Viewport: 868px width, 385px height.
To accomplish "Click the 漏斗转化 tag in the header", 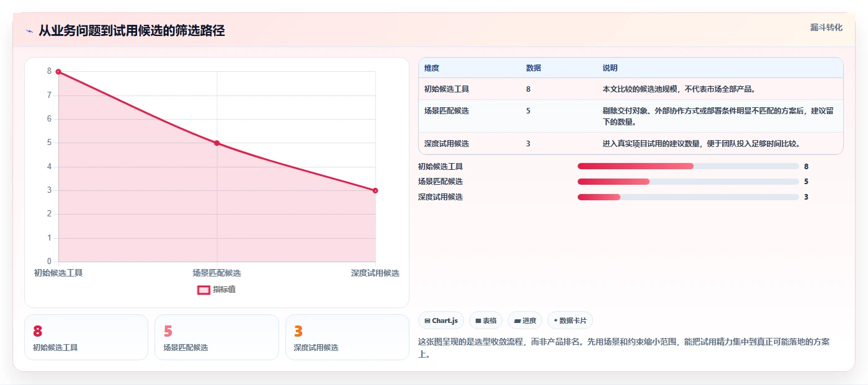I will point(826,27).
